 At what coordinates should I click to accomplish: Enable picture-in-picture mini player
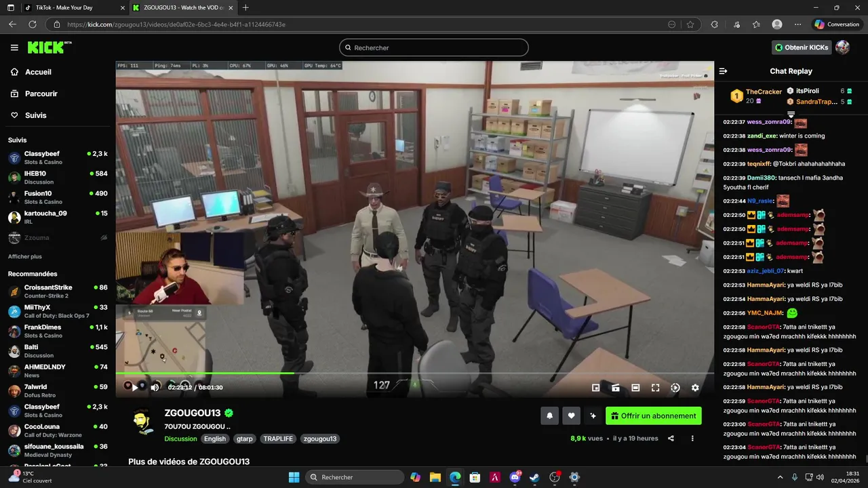pos(595,388)
